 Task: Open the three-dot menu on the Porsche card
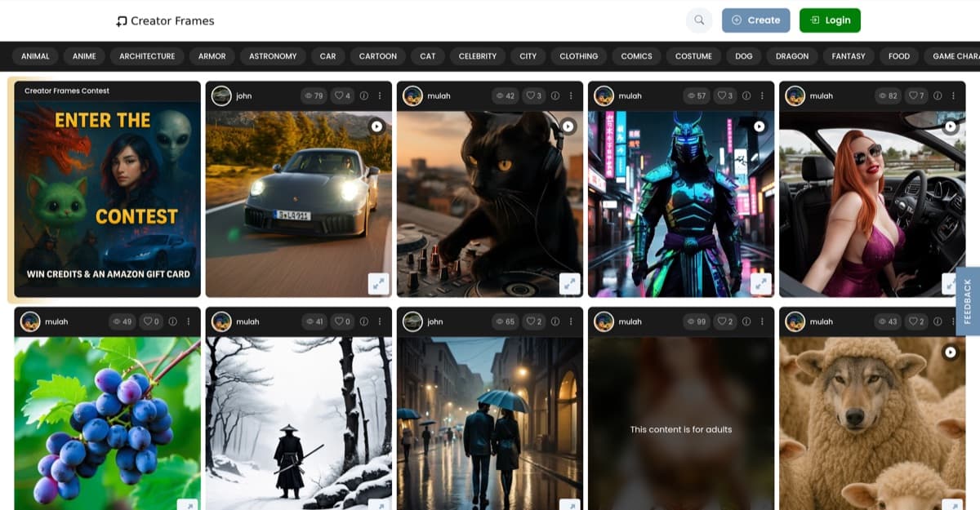click(x=380, y=95)
